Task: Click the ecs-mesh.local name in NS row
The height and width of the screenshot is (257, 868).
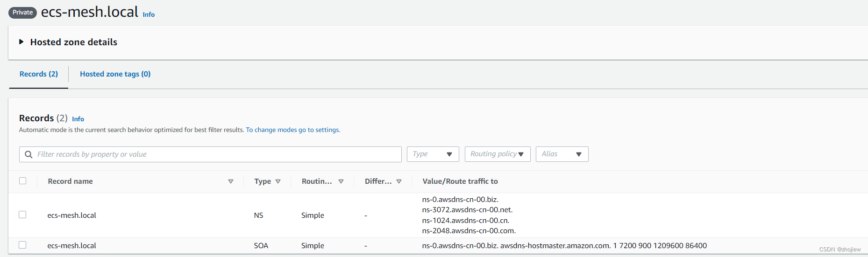Action: 71,215
